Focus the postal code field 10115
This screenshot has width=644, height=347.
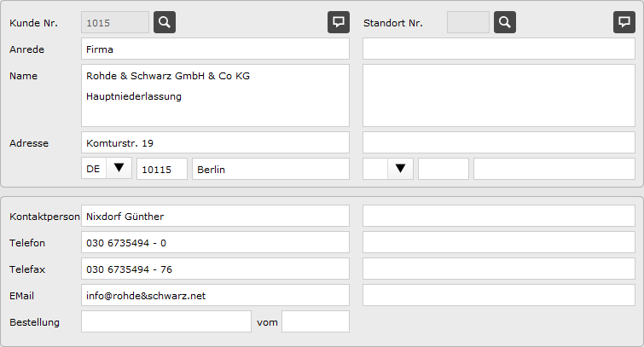[x=162, y=169]
